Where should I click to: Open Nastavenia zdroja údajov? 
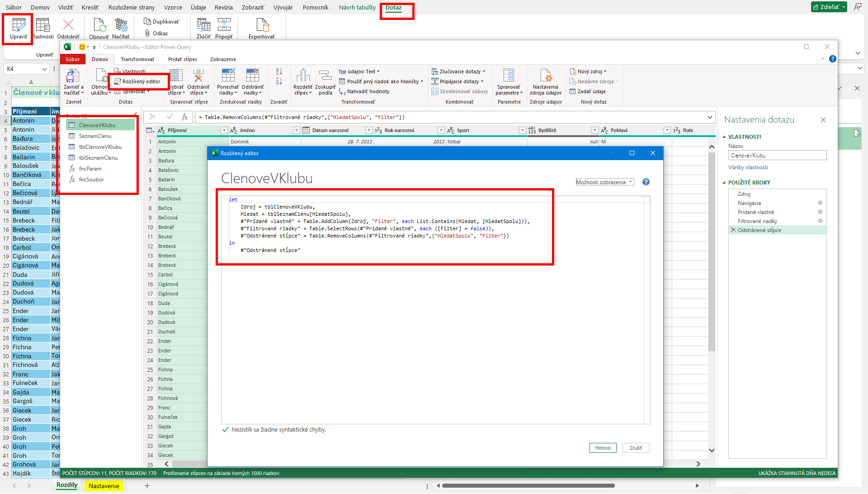[x=546, y=77]
